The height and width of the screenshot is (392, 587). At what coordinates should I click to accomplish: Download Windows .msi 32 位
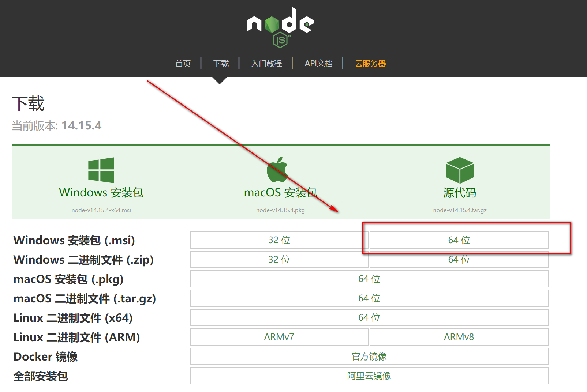point(279,240)
